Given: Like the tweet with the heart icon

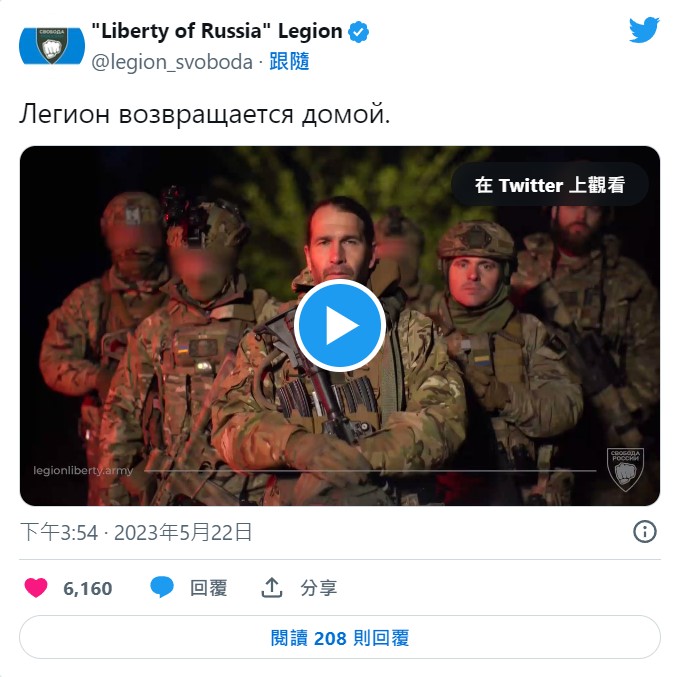Looking at the screenshot, I should 36,587.
